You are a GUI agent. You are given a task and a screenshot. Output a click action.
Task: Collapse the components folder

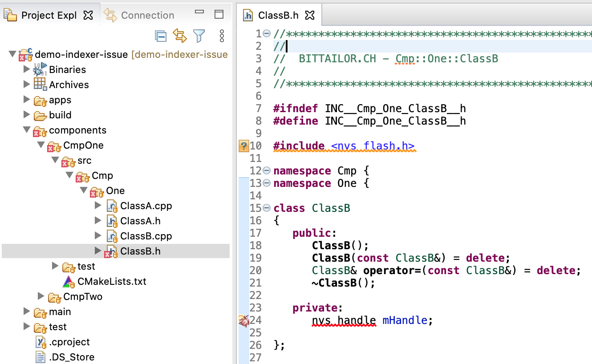(27, 130)
